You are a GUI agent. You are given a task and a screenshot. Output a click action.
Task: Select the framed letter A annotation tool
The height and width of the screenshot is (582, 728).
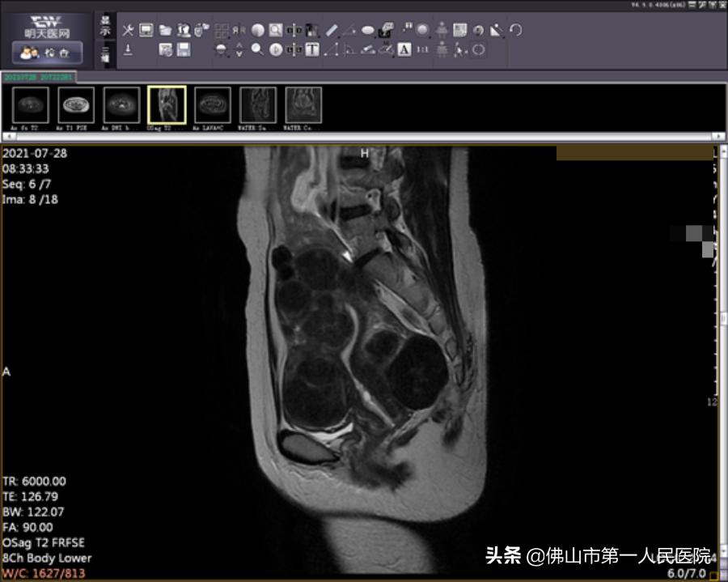[404, 49]
